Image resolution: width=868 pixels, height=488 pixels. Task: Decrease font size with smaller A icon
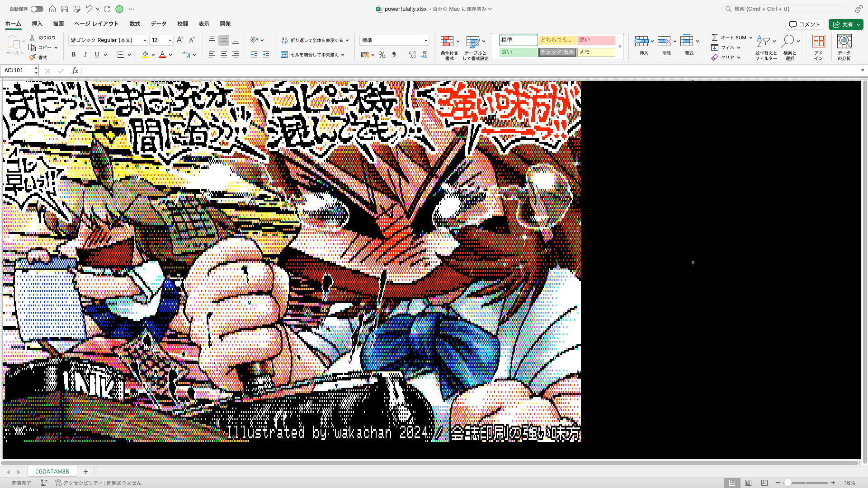(192, 40)
